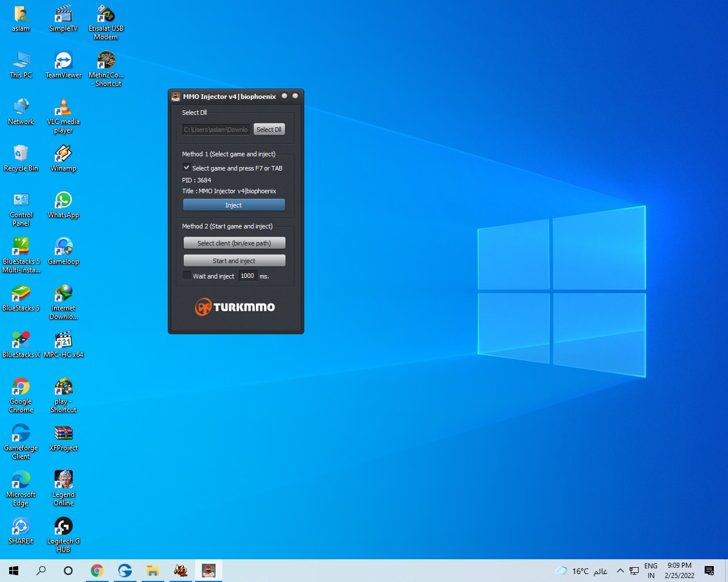Click the PID : 3684 label
This screenshot has height=582, width=728.
pos(197,180)
